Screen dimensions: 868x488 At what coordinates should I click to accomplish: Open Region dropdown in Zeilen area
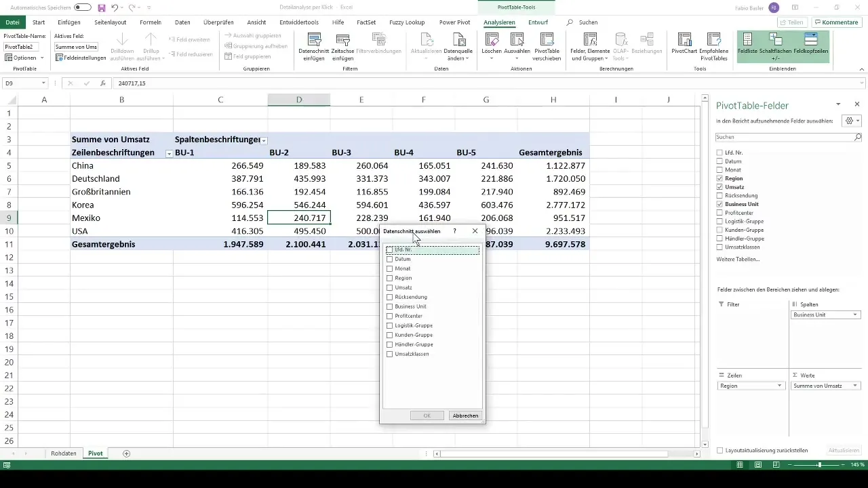tap(779, 386)
